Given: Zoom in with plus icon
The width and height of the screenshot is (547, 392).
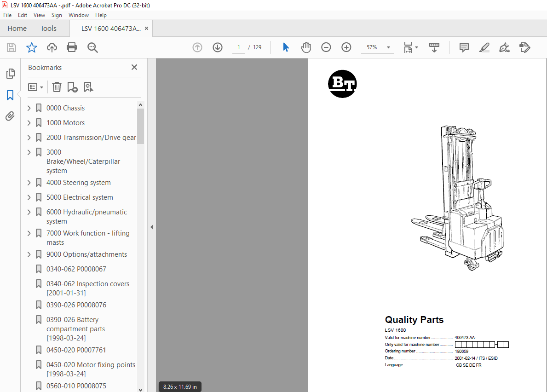Looking at the screenshot, I should (x=346, y=47).
